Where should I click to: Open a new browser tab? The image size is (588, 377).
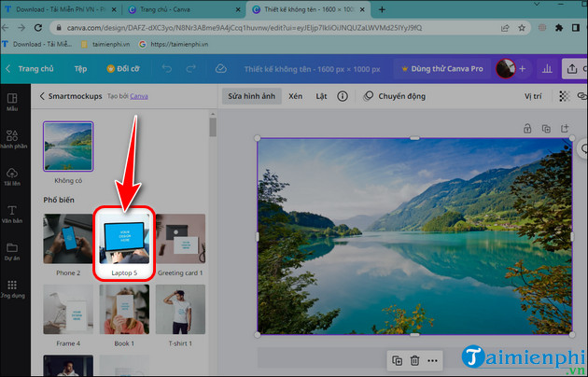pos(382,9)
